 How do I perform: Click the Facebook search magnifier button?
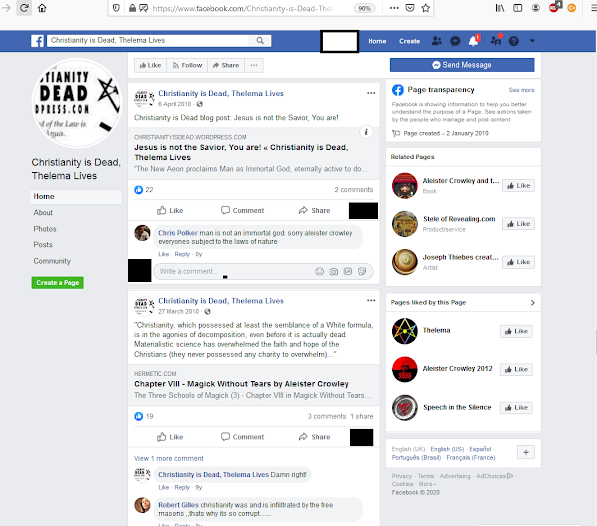pyautogui.click(x=260, y=40)
